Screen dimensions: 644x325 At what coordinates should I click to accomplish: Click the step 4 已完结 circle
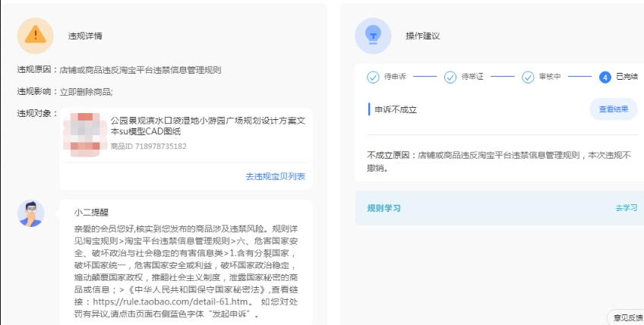[x=605, y=77]
